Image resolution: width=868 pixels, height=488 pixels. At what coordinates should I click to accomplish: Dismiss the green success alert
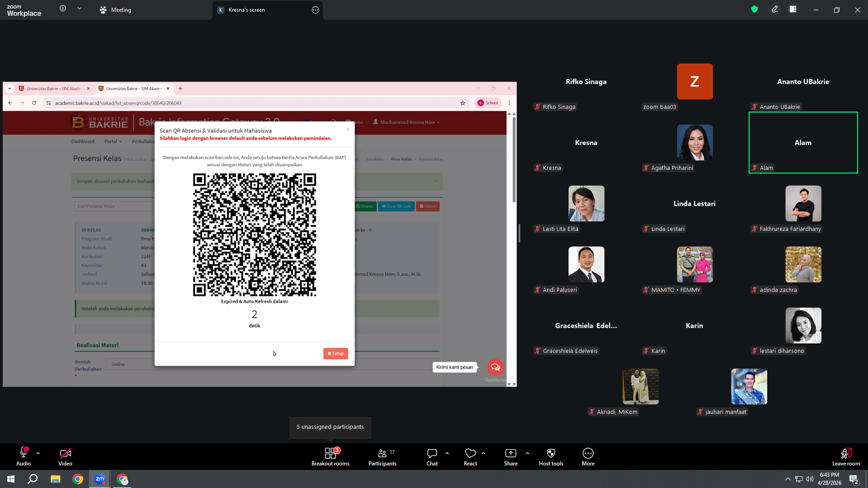tap(436, 181)
